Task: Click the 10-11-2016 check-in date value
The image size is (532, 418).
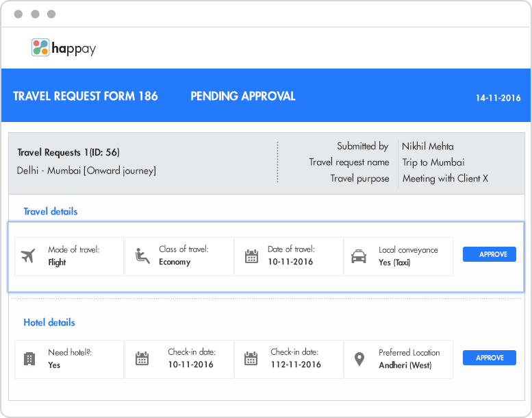Action: click(190, 365)
